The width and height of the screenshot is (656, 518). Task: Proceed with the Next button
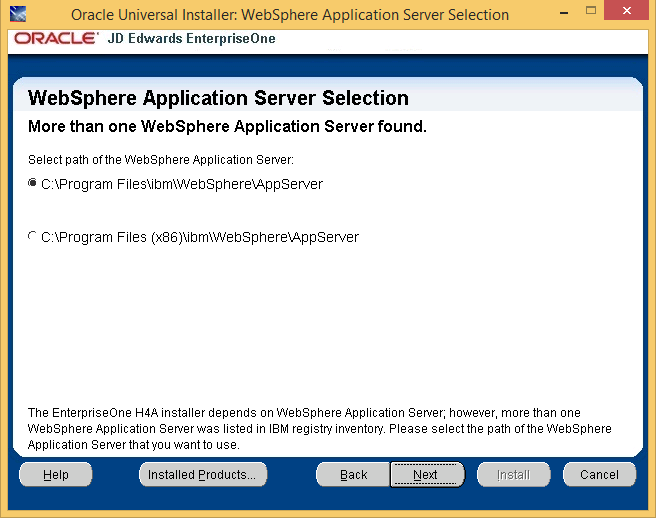[x=427, y=474]
